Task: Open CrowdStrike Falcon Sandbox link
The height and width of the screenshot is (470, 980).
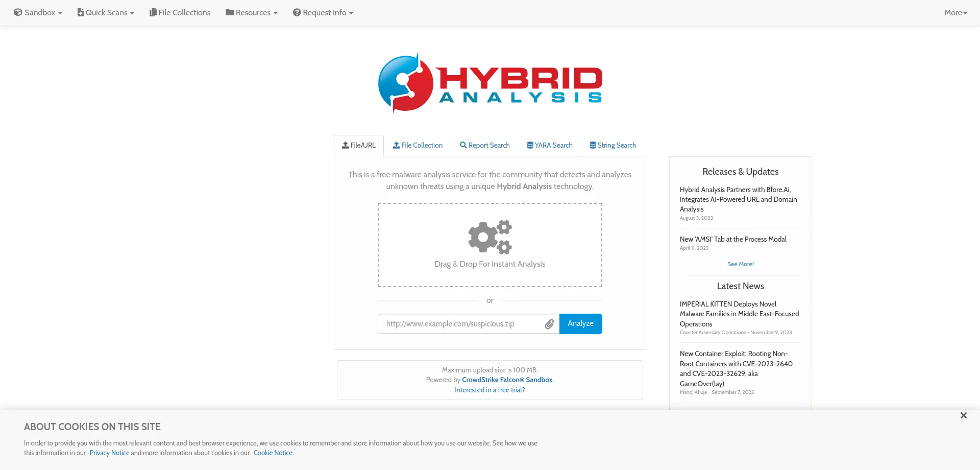Action: click(507, 380)
